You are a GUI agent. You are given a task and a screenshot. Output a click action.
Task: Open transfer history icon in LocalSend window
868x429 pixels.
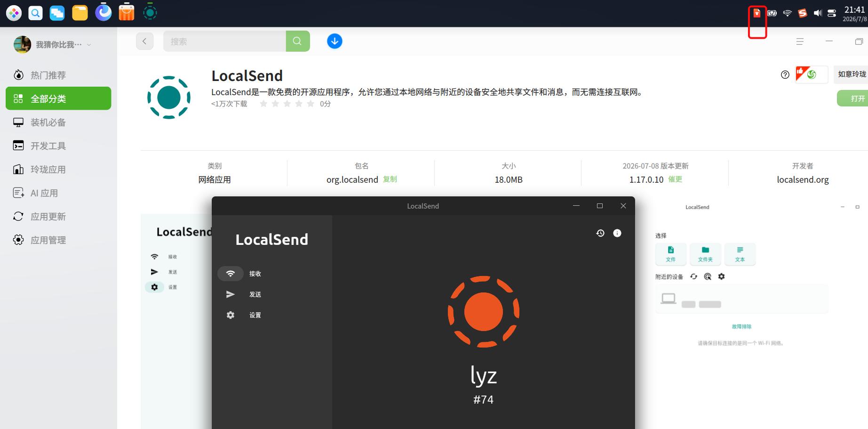(x=600, y=233)
